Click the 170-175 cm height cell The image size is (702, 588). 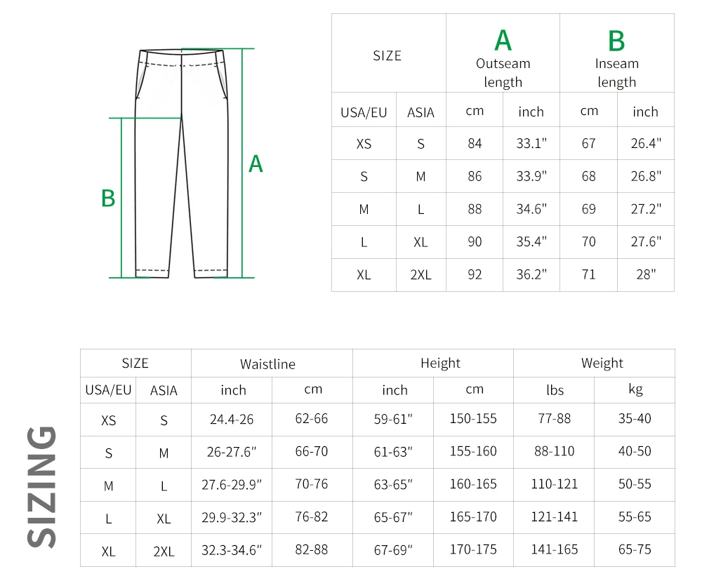tap(473, 550)
